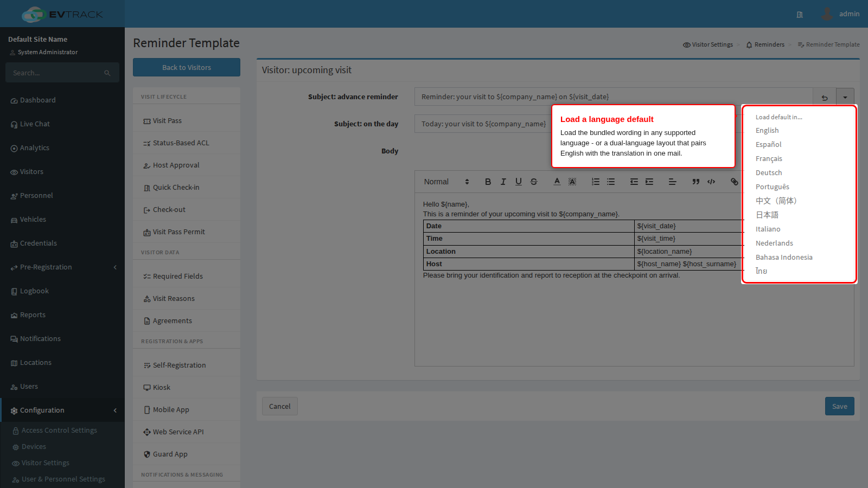Screen dimensions: 868x488
Task: Open Live Chat in the sidebar
Action: pyautogui.click(x=62, y=124)
